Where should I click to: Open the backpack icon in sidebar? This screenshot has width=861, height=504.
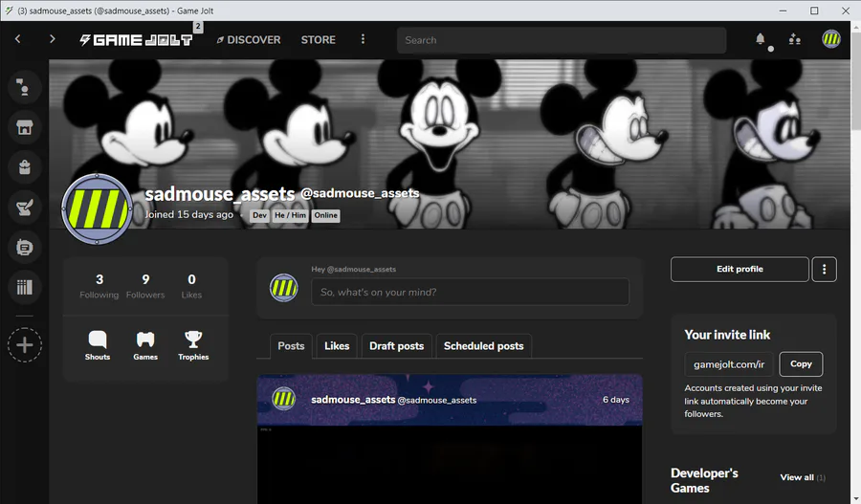pos(24,167)
